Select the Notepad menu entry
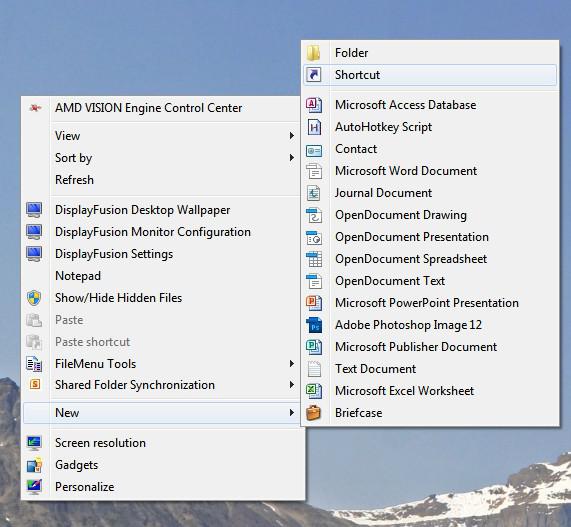 (x=162, y=276)
